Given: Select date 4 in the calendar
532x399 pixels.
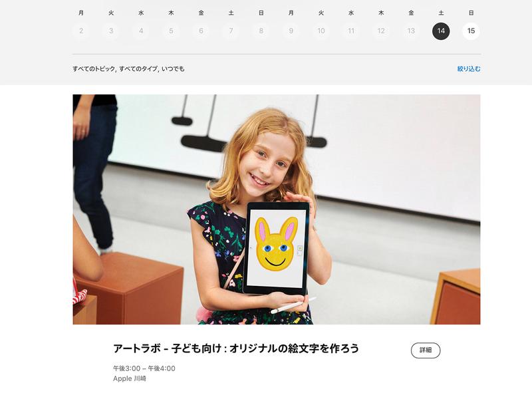Looking at the screenshot, I should click(x=141, y=31).
